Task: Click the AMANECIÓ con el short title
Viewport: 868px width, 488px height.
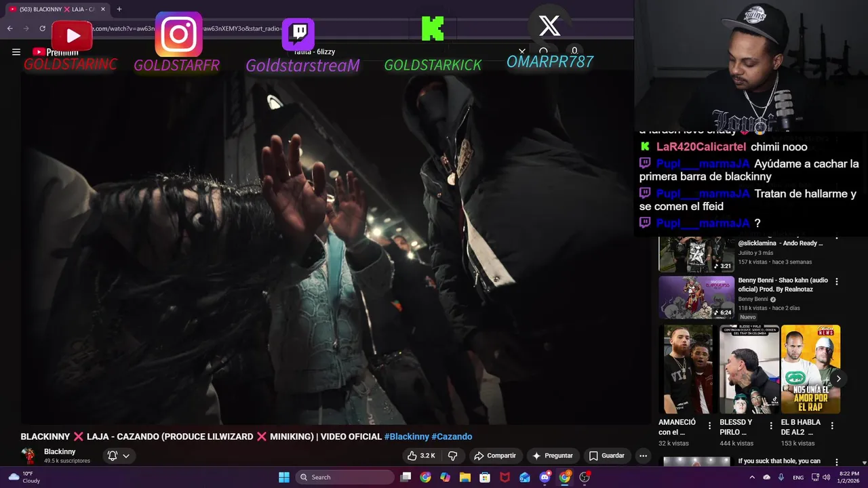Action: tap(677, 427)
